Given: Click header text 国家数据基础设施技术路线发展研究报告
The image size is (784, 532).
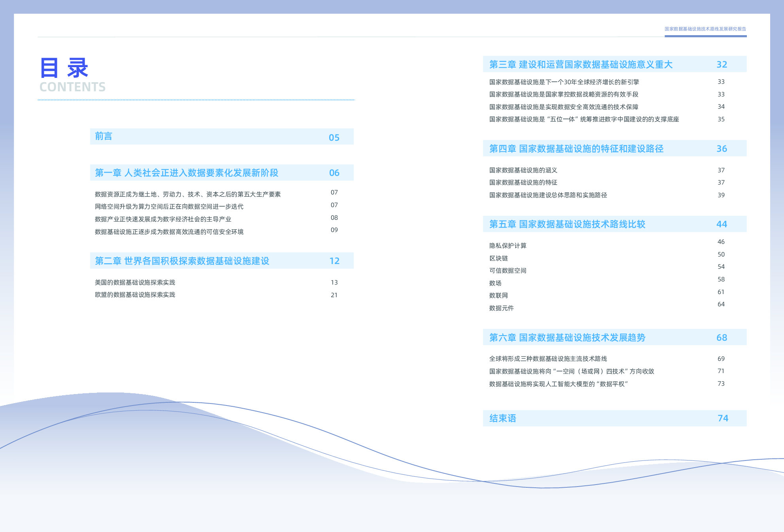Looking at the screenshot, I should pyautogui.click(x=705, y=29).
